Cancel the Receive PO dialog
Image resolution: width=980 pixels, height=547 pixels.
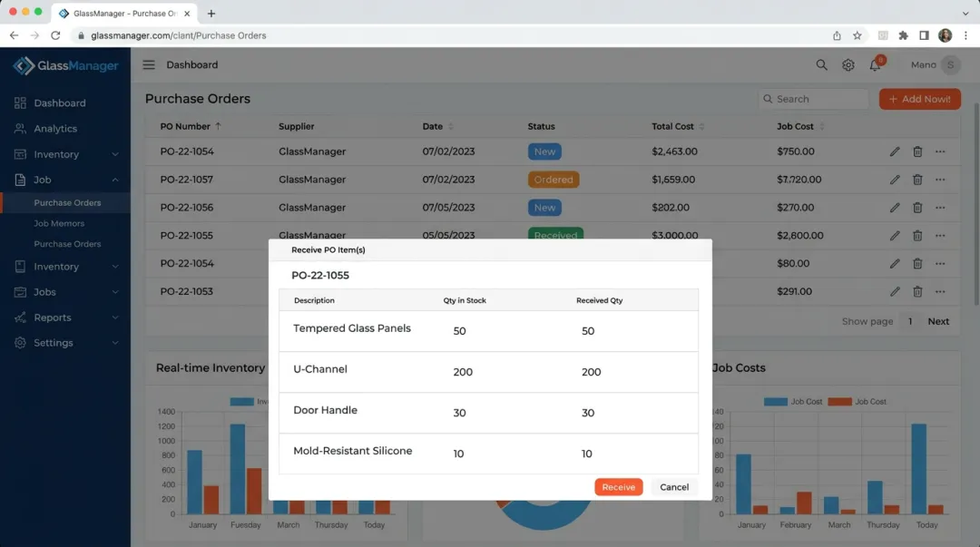673,487
